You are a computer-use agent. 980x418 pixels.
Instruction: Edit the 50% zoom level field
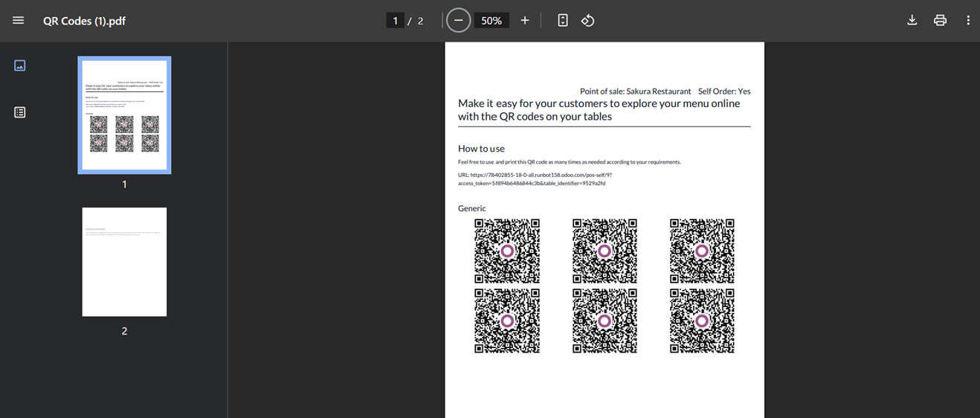(x=491, y=21)
